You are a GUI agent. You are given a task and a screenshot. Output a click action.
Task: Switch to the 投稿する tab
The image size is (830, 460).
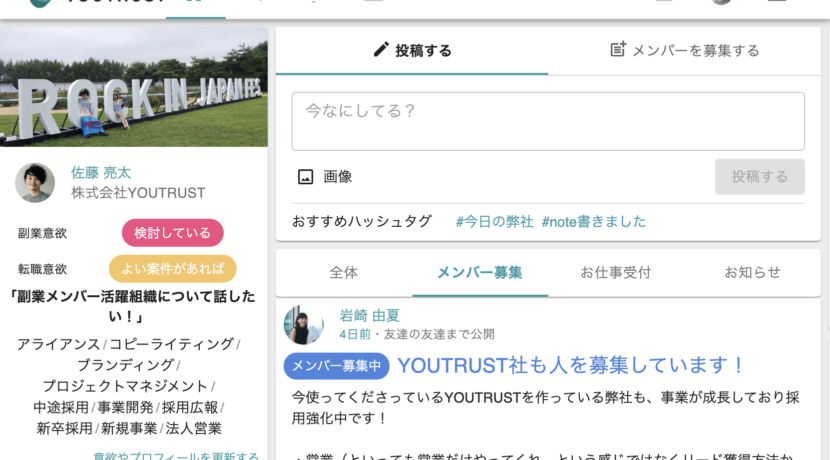click(412, 51)
